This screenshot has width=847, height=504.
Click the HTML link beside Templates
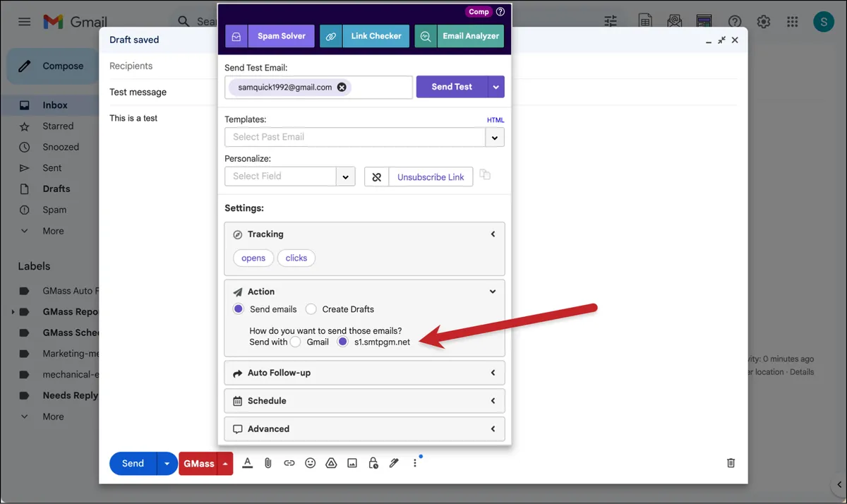pos(495,120)
